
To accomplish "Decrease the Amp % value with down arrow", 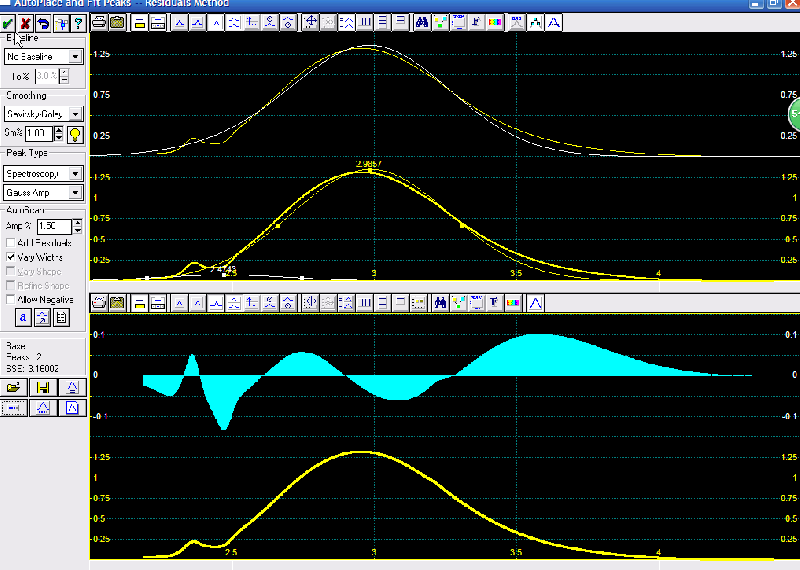I will point(78,230).
